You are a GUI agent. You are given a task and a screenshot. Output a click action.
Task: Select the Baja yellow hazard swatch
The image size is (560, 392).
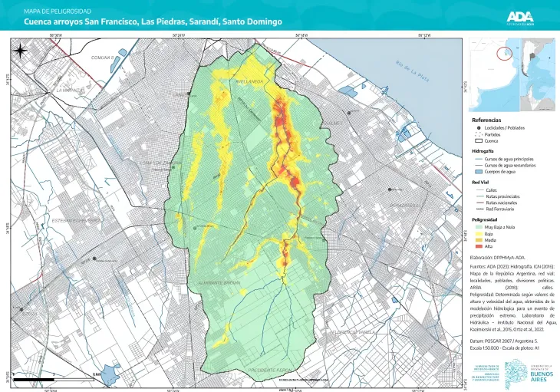point(478,233)
